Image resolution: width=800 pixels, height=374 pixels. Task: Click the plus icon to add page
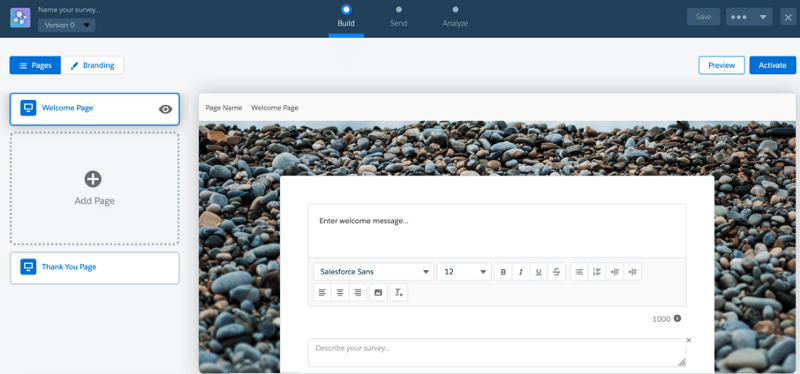(93, 179)
